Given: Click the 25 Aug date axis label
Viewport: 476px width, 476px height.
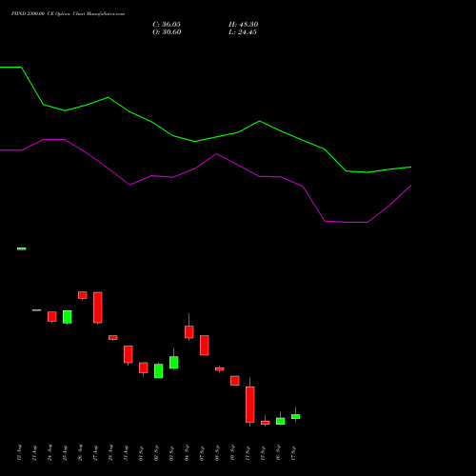Looking at the screenshot, I should click(65, 453).
